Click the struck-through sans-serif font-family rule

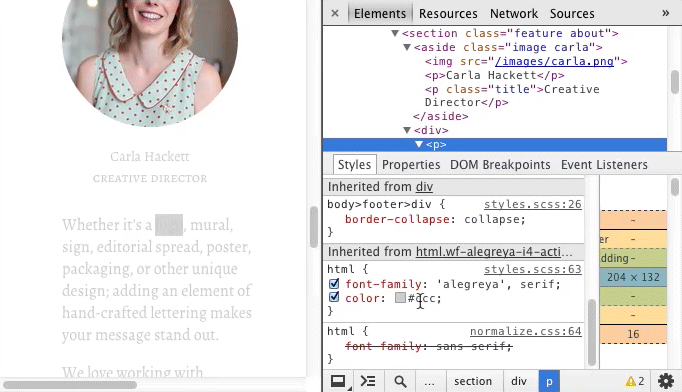(x=428, y=346)
